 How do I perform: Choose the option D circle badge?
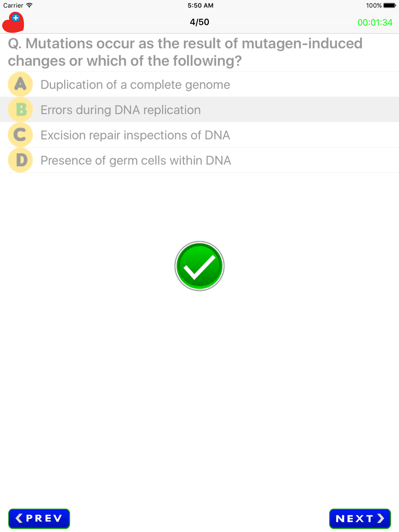click(x=20, y=160)
